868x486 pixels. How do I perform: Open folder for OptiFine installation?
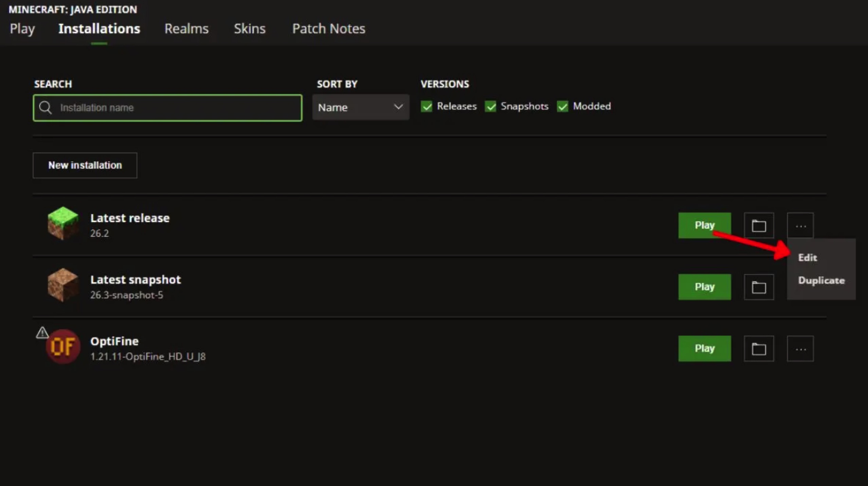pyautogui.click(x=759, y=349)
